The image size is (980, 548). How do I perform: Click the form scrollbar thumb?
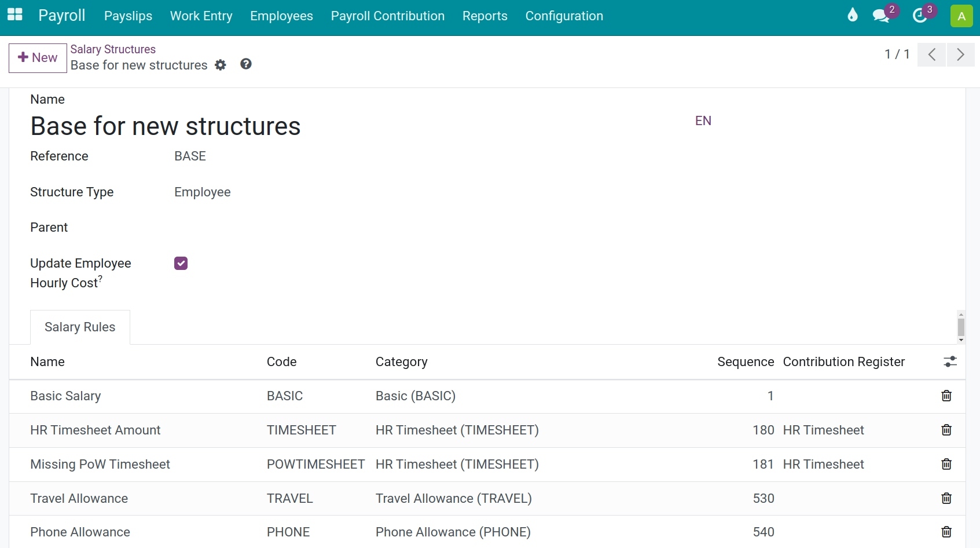pyautogui.click(x=961, y=327)
